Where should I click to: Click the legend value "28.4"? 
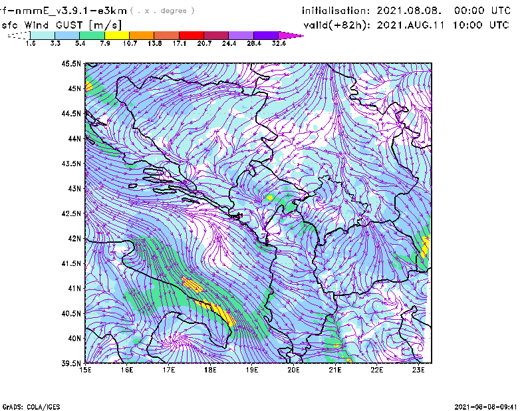[x=254, y=43]
